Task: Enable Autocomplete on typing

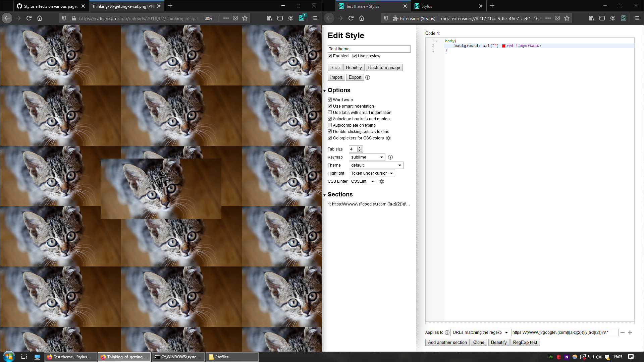Action: coord(330,125)
